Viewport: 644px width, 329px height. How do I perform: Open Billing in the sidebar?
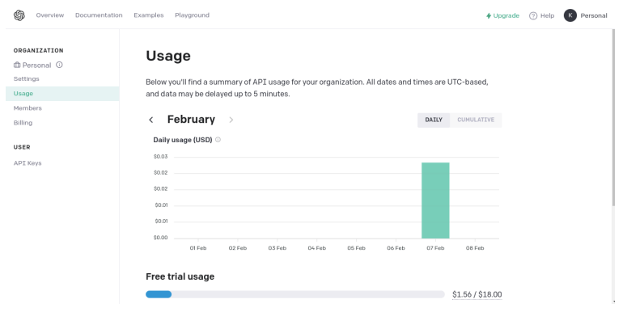[x=23, y=123]
